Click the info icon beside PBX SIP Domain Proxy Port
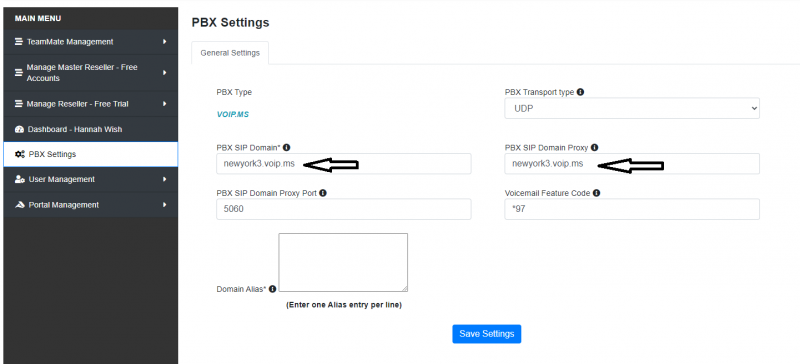Viewport: 800px width, 364px height. tap(323, 193)
